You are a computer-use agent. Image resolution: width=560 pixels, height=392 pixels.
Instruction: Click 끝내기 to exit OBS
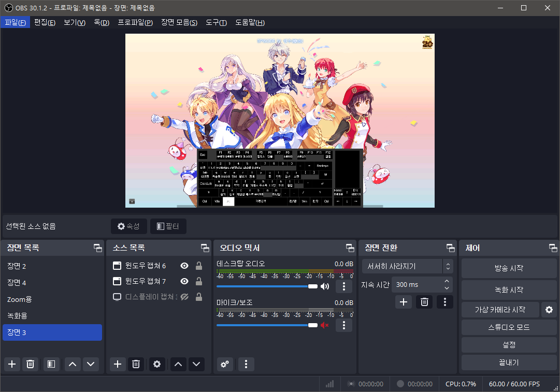[x=509, y=362]
